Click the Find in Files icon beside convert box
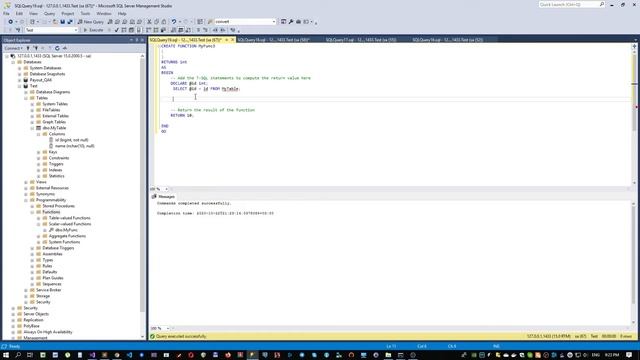The width and height of the screenshot is (640, 360). point(211,22)
